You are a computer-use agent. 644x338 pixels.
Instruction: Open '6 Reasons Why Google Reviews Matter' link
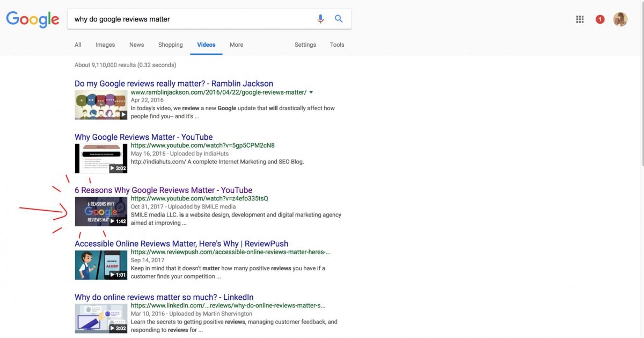163,190
